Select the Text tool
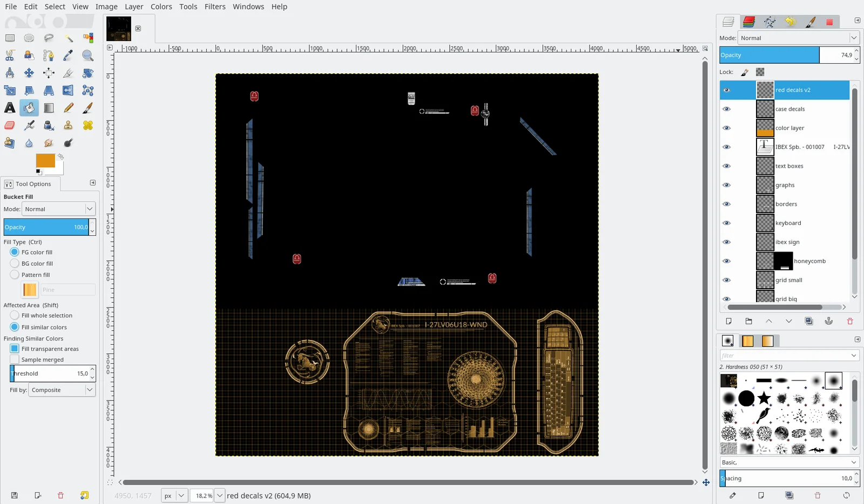Screen dimensions: 864x504 point(10,108)
